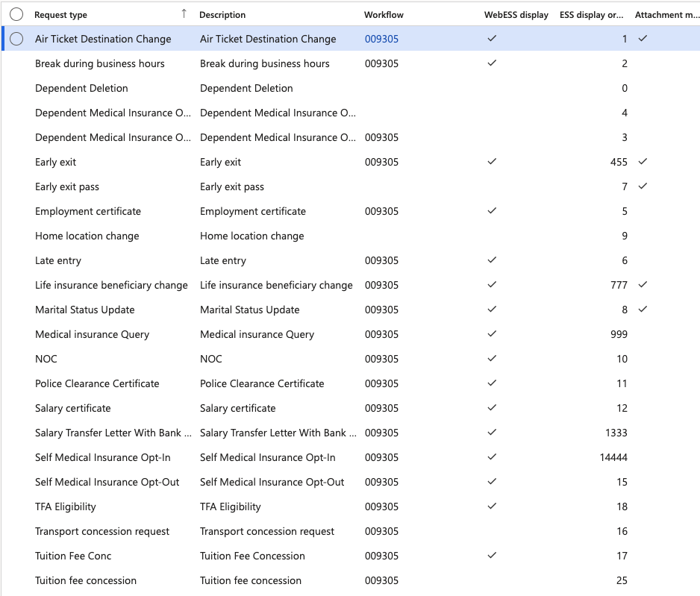Select the Salary certificate request type
Image resolution: width=700 pixels, height=596 pixels.
pyautogui.click(x=73, y=408)
